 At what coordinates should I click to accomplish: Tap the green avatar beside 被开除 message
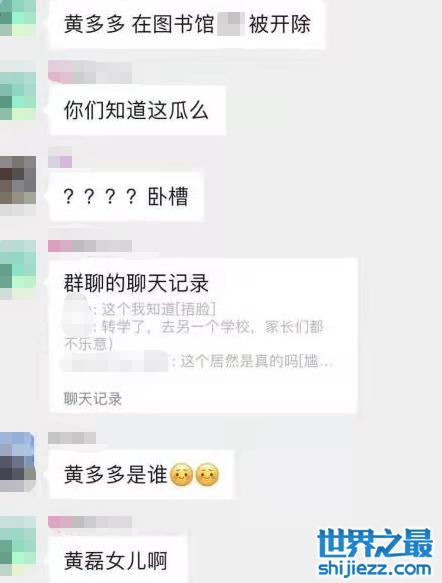(x=18, y=17)
